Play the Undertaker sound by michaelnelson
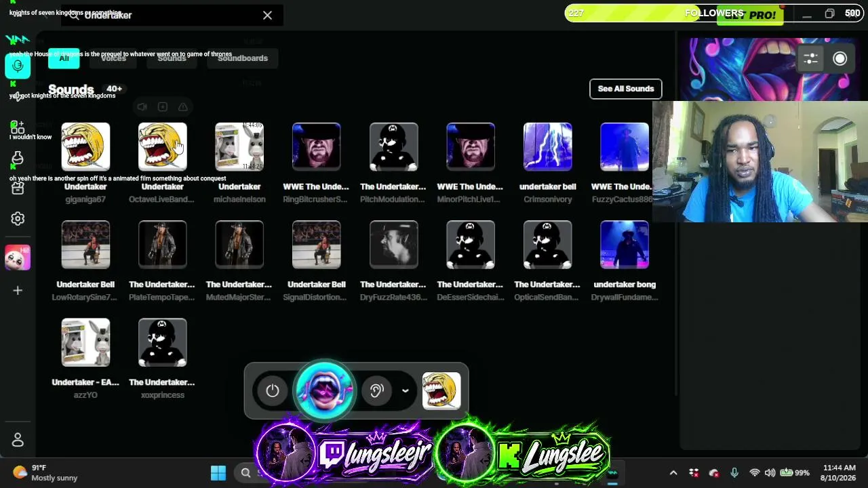 click(239, 147)
